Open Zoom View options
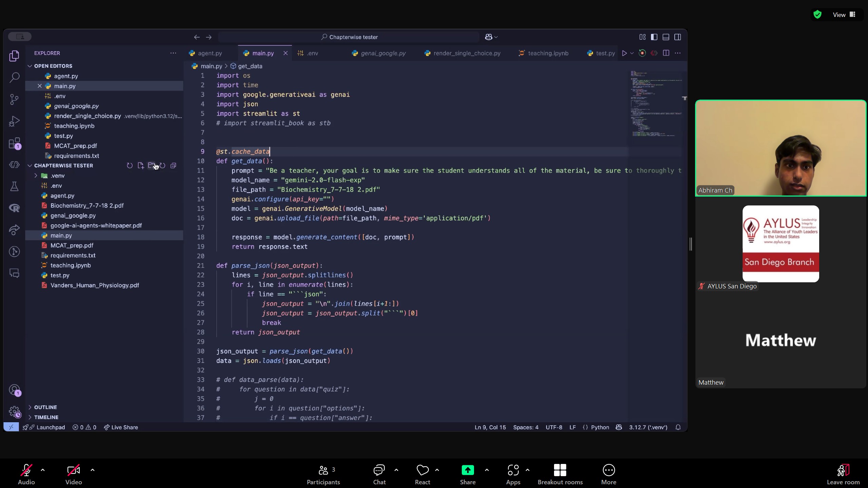Image resolution: width=868 pixels, height=488 pixels. tap(844, 15)
